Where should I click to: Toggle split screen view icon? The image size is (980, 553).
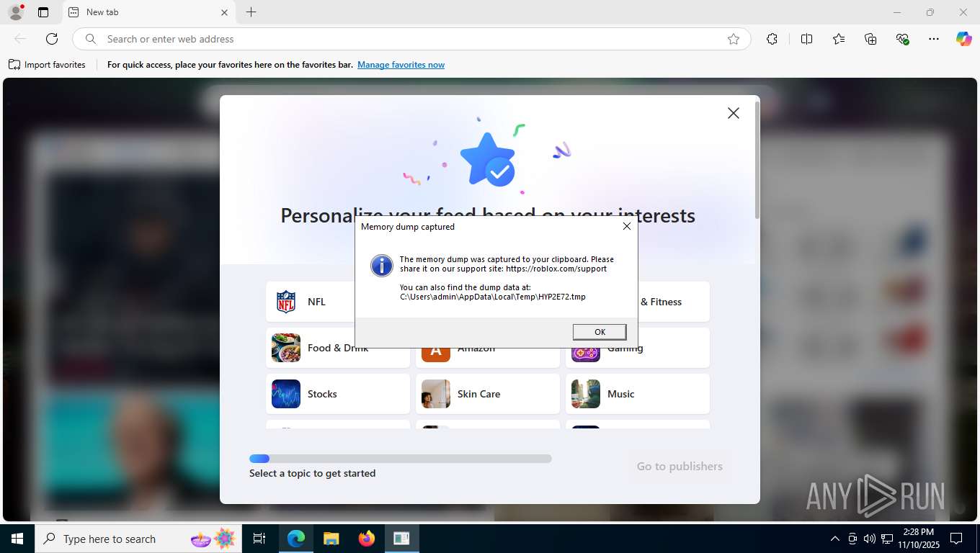[807, 39]
